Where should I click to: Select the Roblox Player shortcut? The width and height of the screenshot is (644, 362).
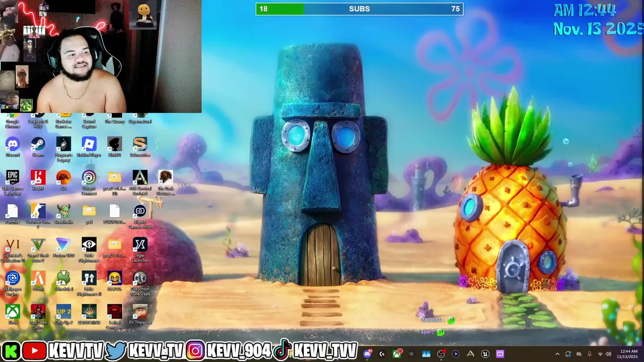(x=89, y=147)
